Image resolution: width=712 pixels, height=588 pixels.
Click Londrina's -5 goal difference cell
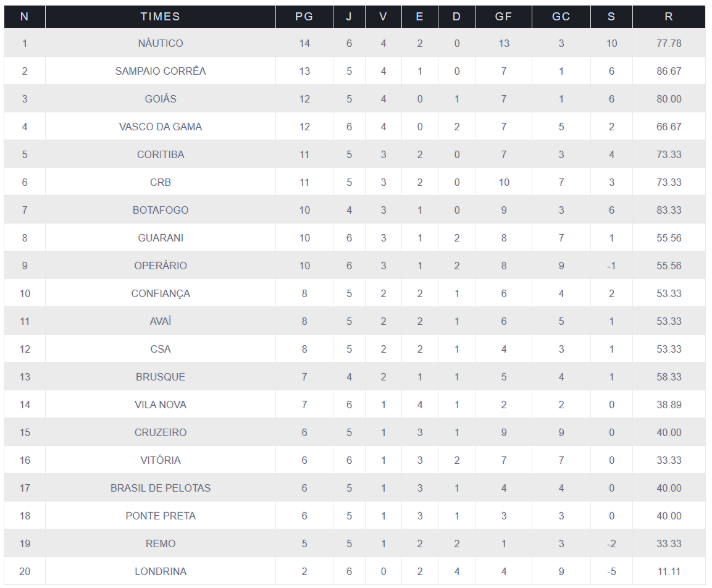[611, 571]
